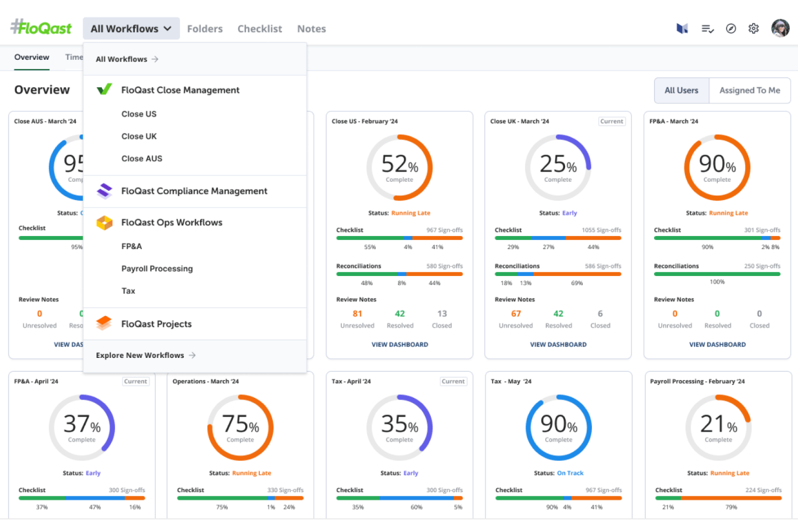The width and height of the screenshot is (798, 532).
Task: Choose FP&A workflow in menu
Action: 132,246
